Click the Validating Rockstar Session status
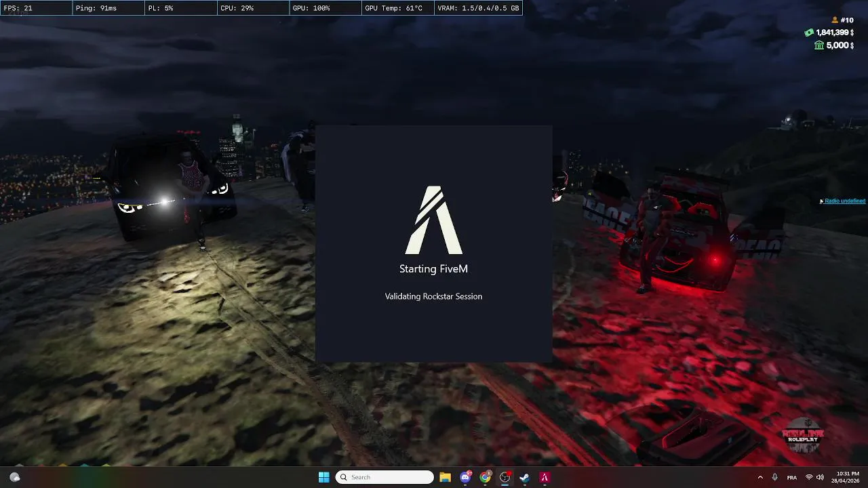This screenshot has width=868, height=488. 433,296
